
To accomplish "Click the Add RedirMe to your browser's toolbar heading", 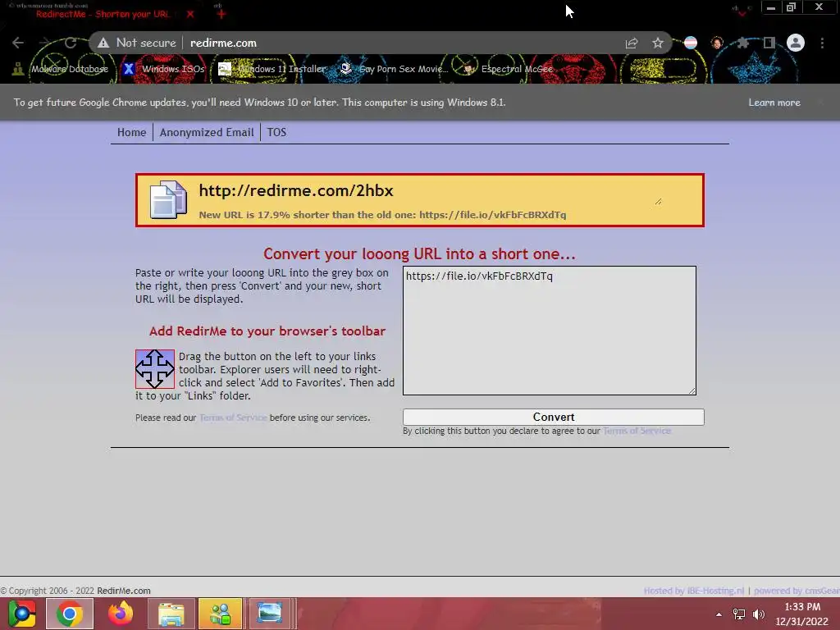I will click(x=267, y=331).
